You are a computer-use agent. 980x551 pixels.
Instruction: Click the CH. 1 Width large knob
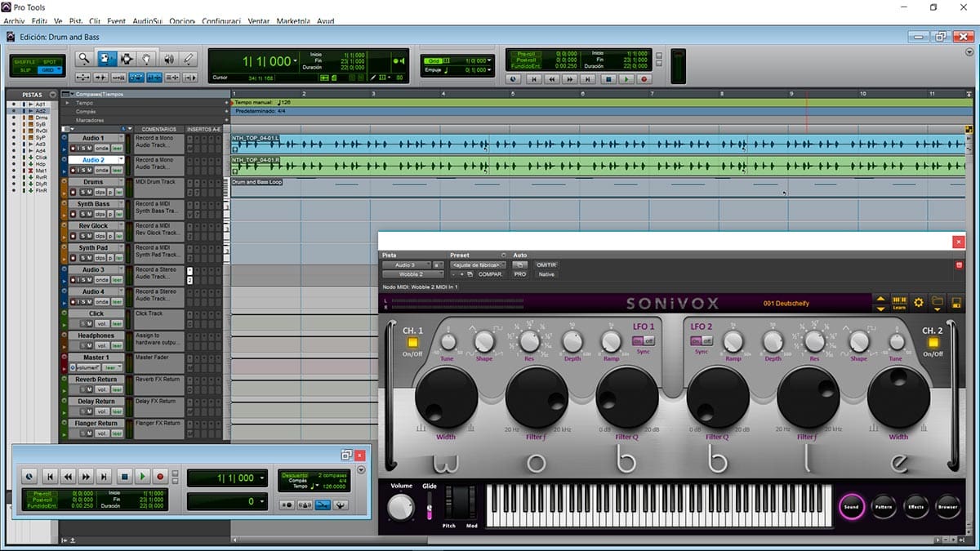tap(446, 398)
